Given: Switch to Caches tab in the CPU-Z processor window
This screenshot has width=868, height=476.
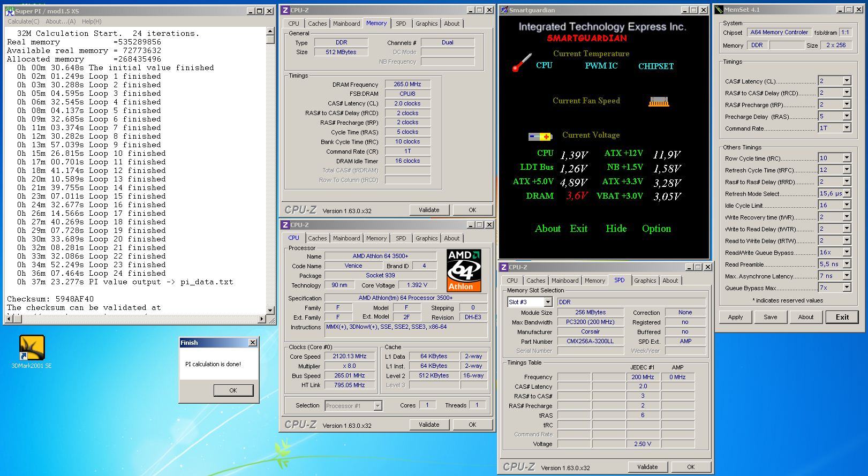Looking at the screenshot, I should pyautogui.click(x=317, y=238).
